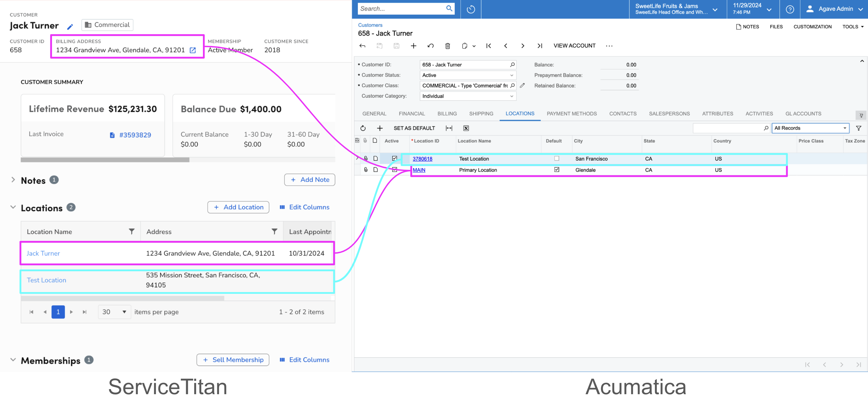Click the customer summary horizontal scrollbar
868x407 pixels.
[105, 160]
